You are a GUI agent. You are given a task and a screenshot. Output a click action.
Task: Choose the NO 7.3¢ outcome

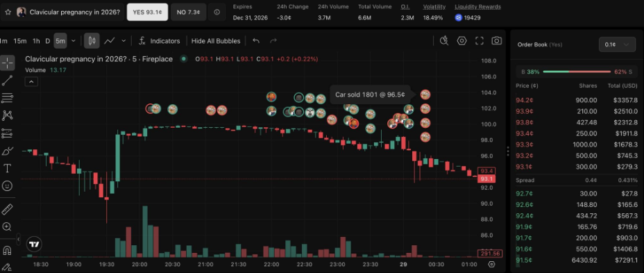coord(189,13)
